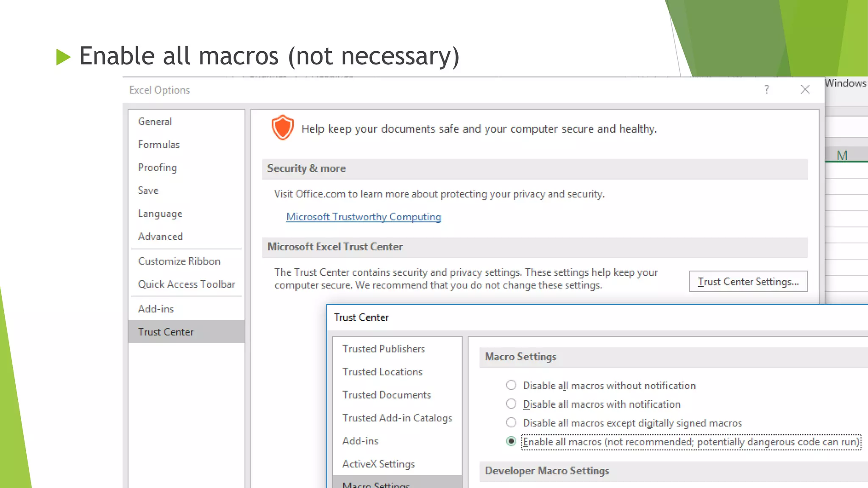Select the Advanced category
868x488 pixels.
click(186, 236)
